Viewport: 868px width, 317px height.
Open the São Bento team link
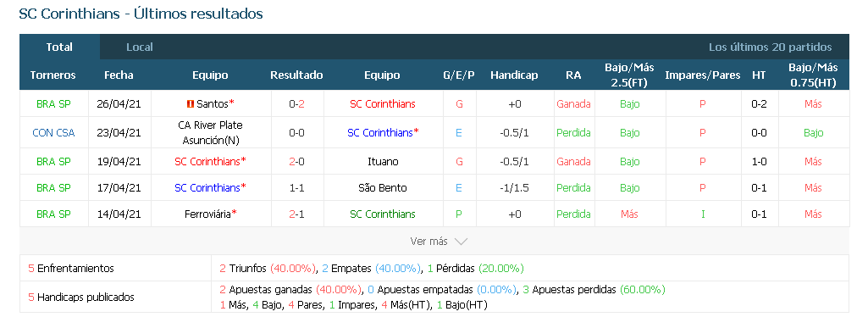383,188
